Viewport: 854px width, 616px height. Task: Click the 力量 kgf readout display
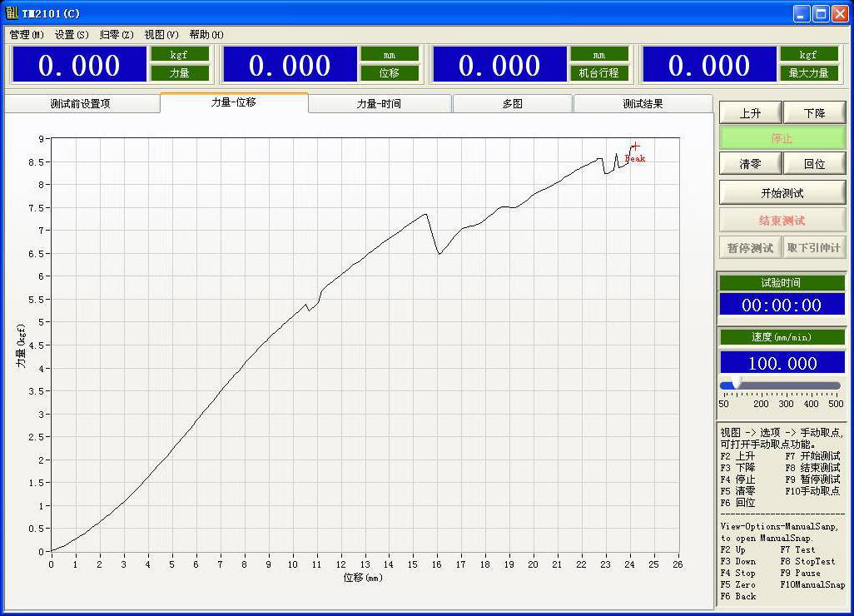coord(80,65)
